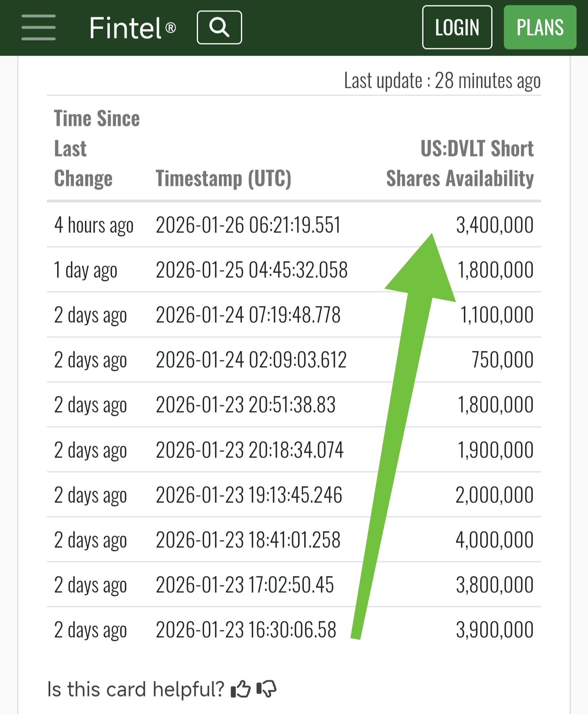Open the PLANS button
The width and height of the screenshot is (588, 714).
click(x=540, y=27)
